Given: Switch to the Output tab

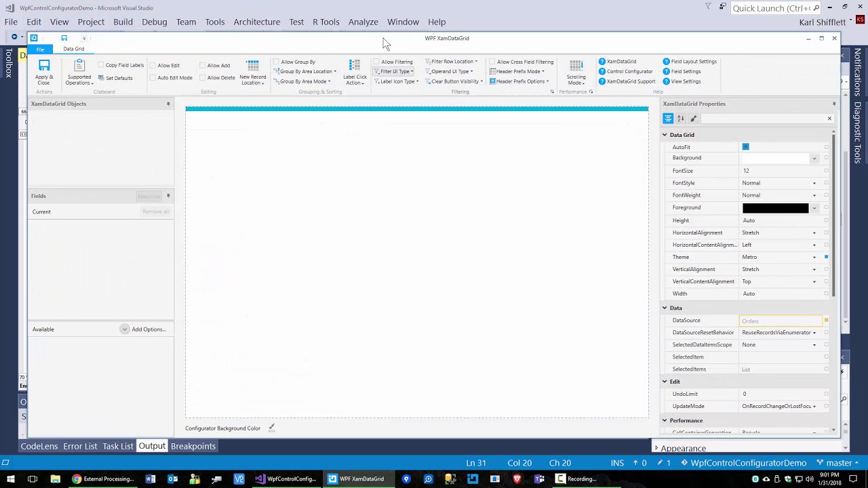Looking at the screenshot, I should 152,446.
